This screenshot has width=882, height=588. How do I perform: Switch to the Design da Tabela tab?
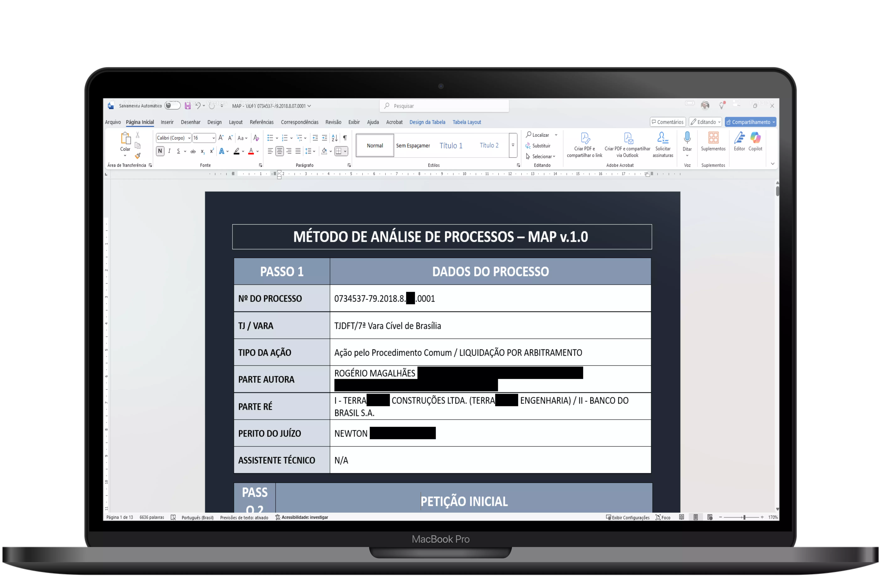(427, 122)
